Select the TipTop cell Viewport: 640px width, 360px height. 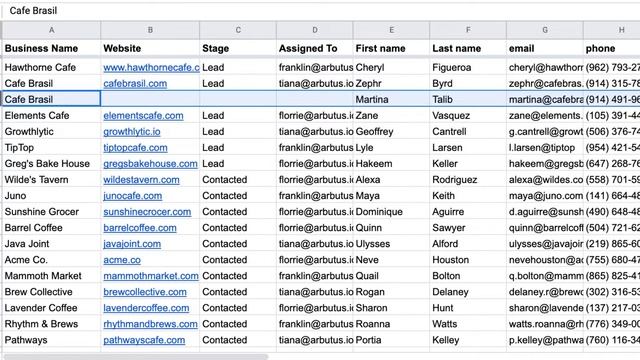click(x=51, y=148)
